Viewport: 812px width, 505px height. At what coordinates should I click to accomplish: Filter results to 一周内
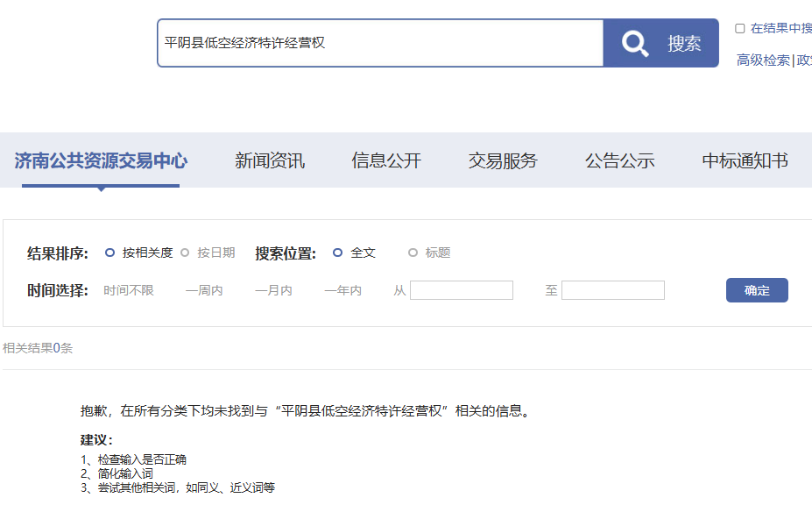pyautogui.click(x=204, y=290)
